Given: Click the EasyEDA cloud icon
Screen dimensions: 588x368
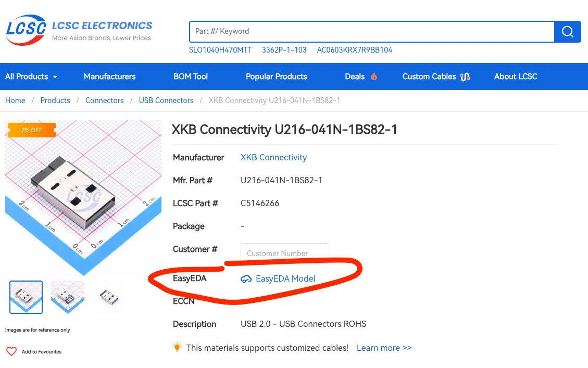Looking at the screenshot, I should (246, 279).
